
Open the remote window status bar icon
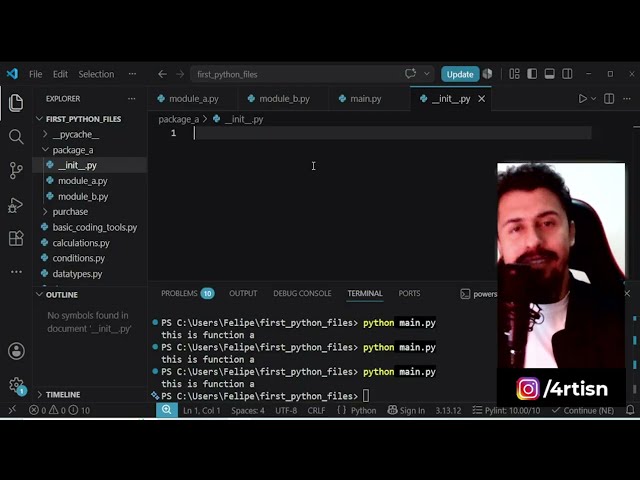(x=12, y=410)
